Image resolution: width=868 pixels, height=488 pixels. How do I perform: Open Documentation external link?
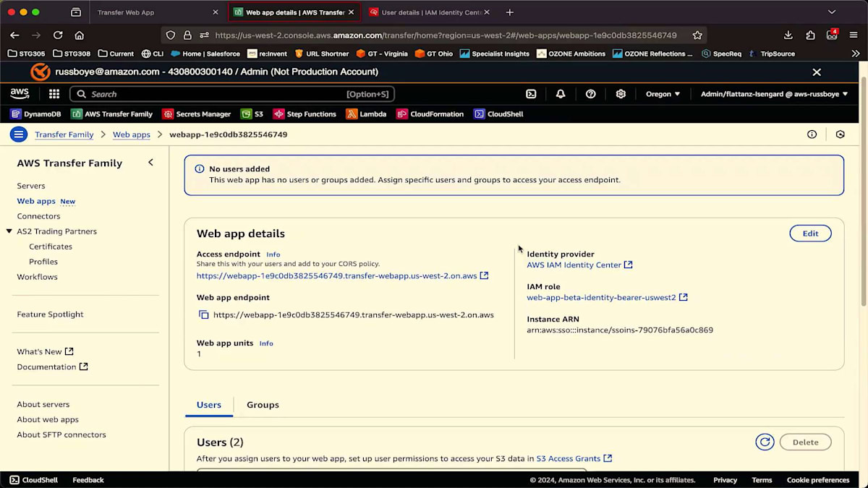[52, 367]
